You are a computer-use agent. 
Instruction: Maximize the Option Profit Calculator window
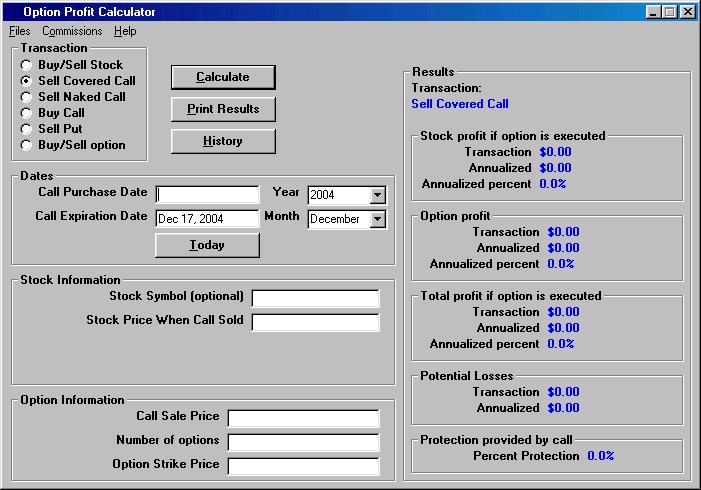coord(669,12)
